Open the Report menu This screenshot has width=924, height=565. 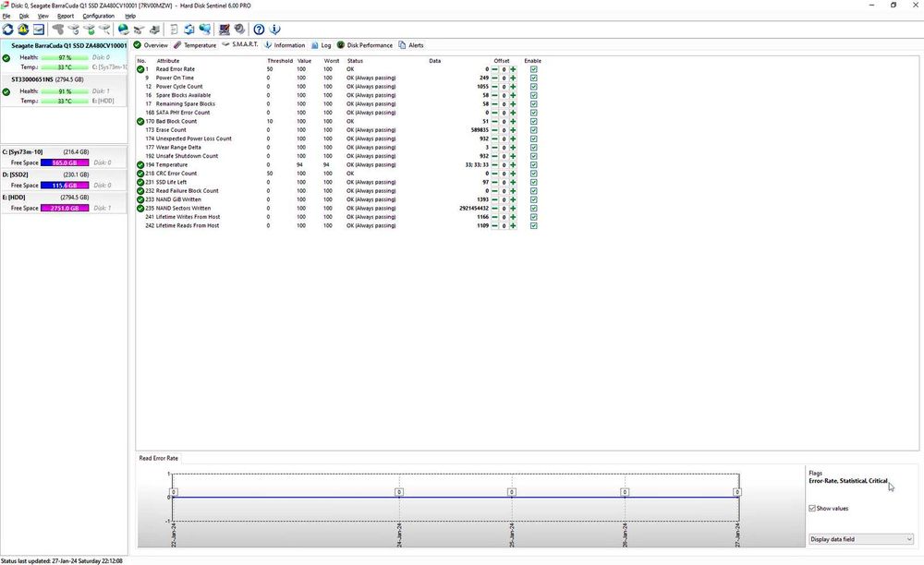[x=66, y=16]
